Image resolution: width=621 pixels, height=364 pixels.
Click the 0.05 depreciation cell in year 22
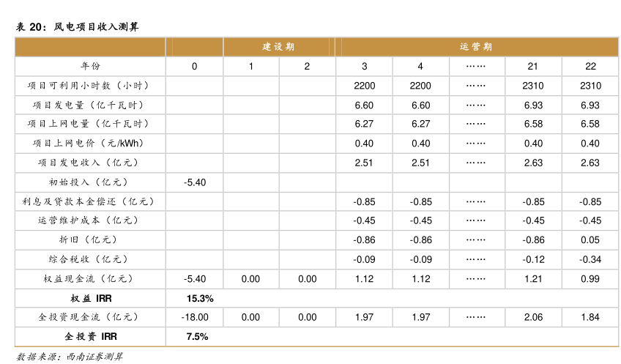[x=590, y=239]
